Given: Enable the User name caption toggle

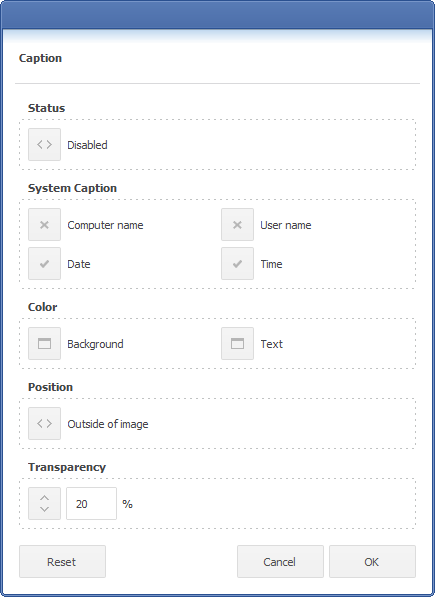Looking at the screenshot, I should point(237,225).
